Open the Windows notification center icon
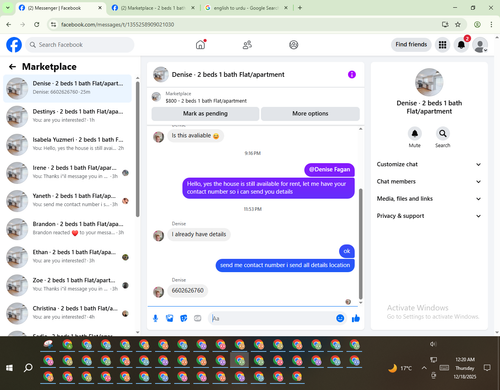 [487, 368]
